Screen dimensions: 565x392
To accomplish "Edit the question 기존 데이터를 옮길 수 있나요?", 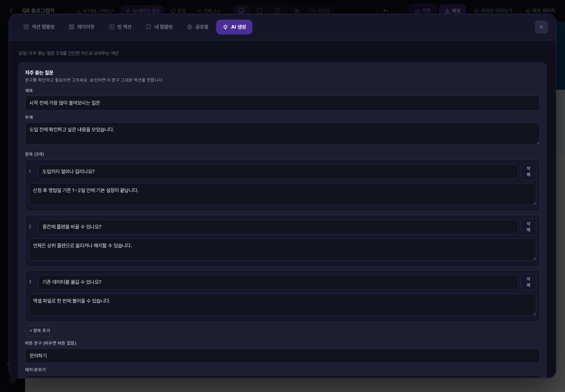I will [278, 282].
